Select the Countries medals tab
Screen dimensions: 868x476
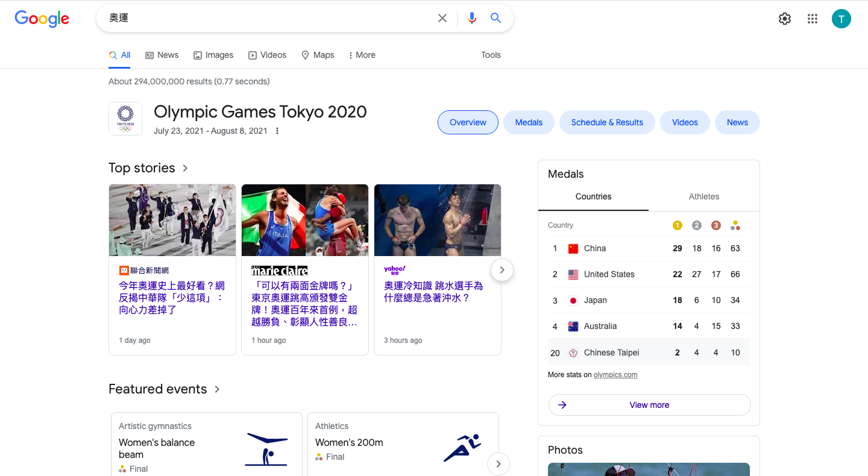point(593,196)
